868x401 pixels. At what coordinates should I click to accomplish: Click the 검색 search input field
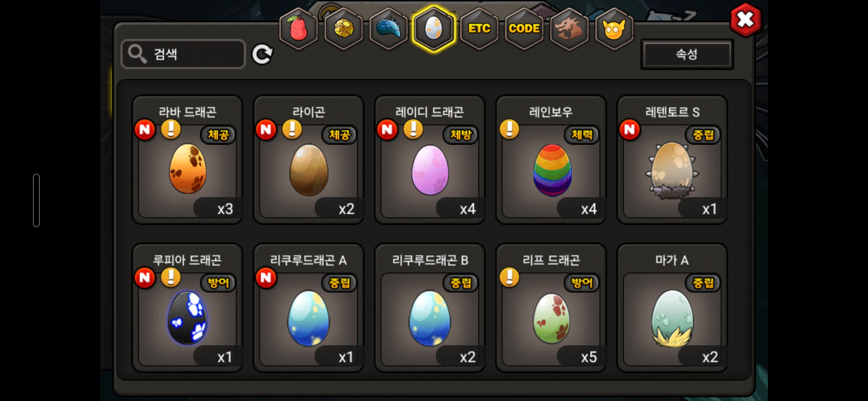(183, 54)
